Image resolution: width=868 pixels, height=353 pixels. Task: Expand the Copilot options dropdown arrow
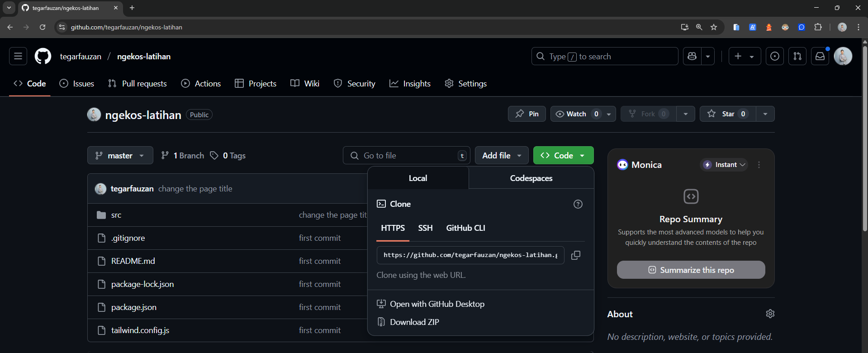click(708, 56)
